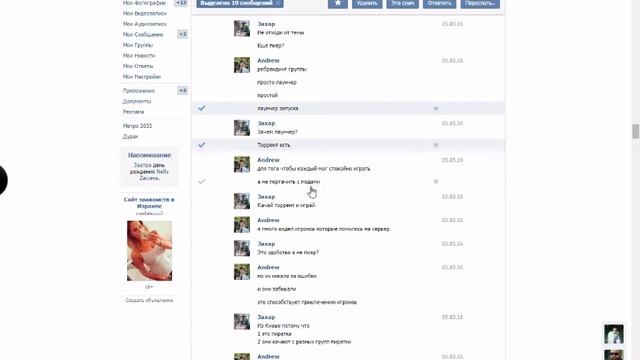Click Создать объявление link below the ad
Image resolution: width=640 pixels, height=360 pixels.
149,300
